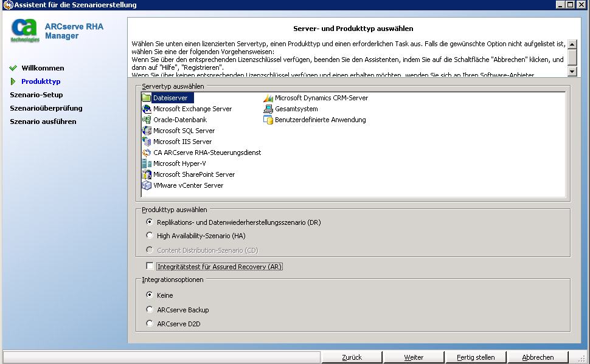The image size is (590, 364).
Task: Select Dateiserver server type text
Action: [170, 98]
